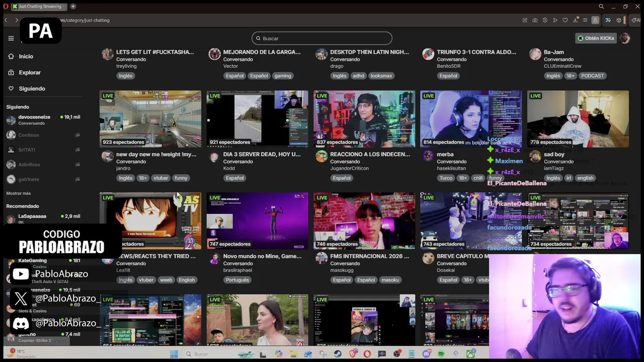Click the gaming tag under Vector
Screen dimensions: 644x362
pyautogui.click(x=283, y=76)
